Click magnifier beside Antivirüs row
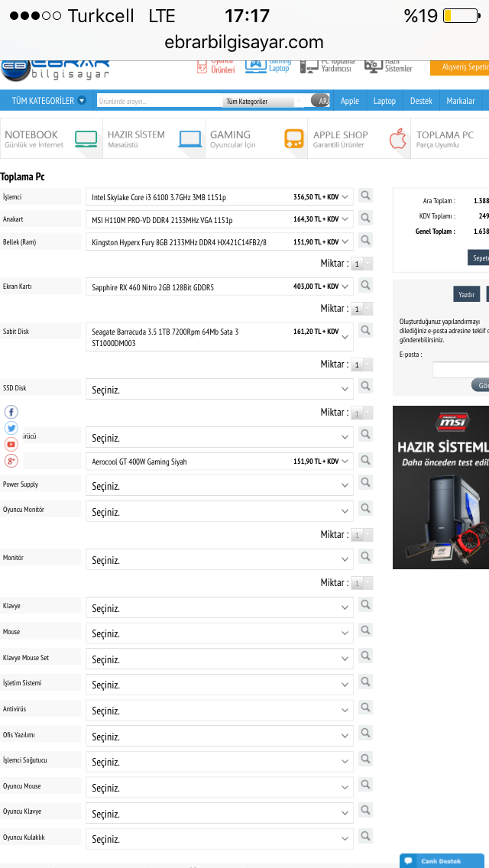489x868 pixels. coord(365,707)
